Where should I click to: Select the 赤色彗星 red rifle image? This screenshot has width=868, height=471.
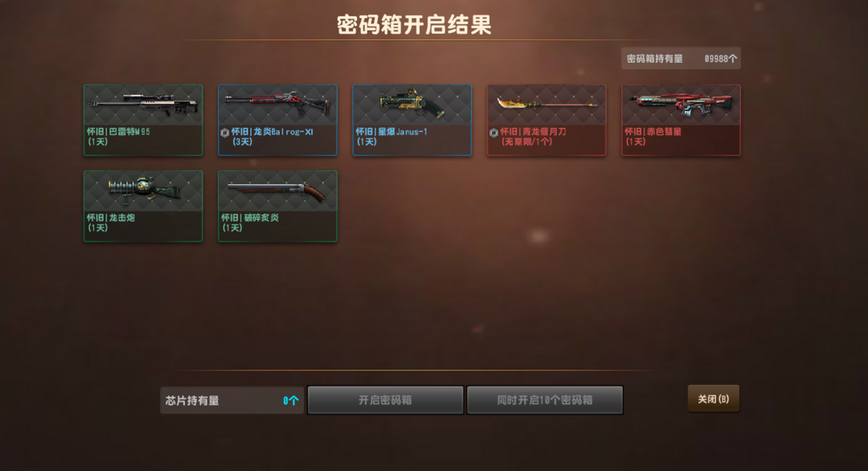click(681, 104)
